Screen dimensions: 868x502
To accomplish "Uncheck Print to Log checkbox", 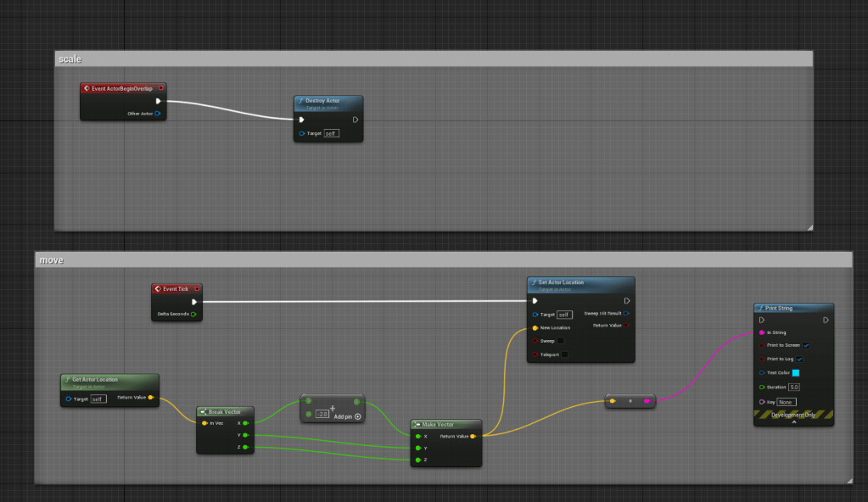I will 799,359.
